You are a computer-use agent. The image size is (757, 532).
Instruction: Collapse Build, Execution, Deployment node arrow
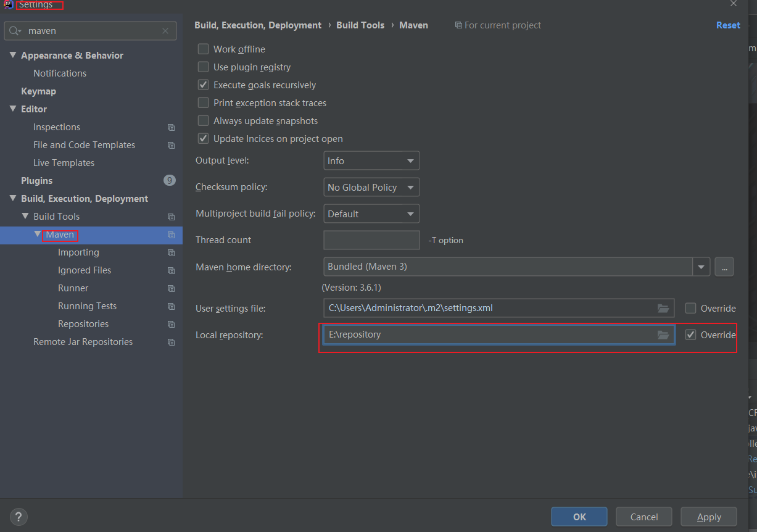(x=13, y=198)
